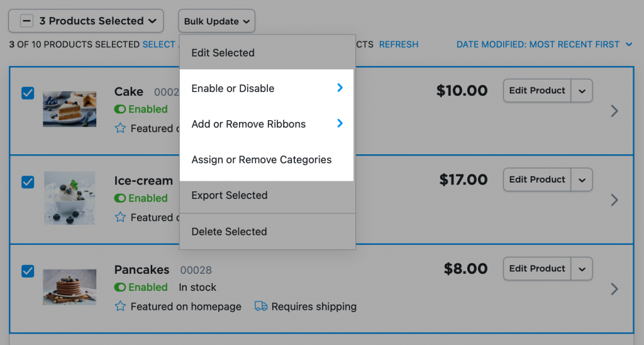The height and width of the screenshot is (345, 644).
Task: Click the shipping truck icon on Pancakes
Action: [261, 307]
